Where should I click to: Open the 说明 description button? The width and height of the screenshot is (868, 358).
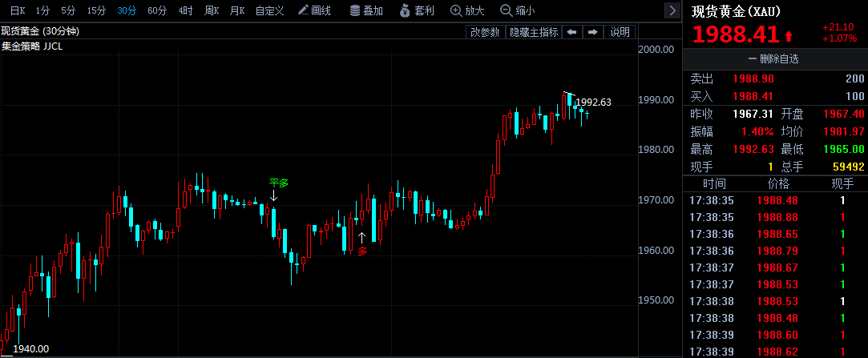pos(620,32)
